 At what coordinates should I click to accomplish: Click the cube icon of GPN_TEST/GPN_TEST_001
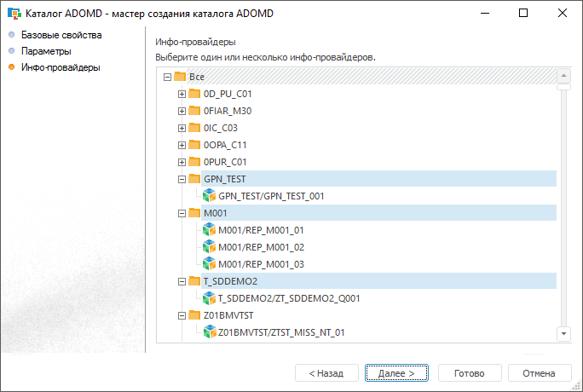tap(210, 196)
